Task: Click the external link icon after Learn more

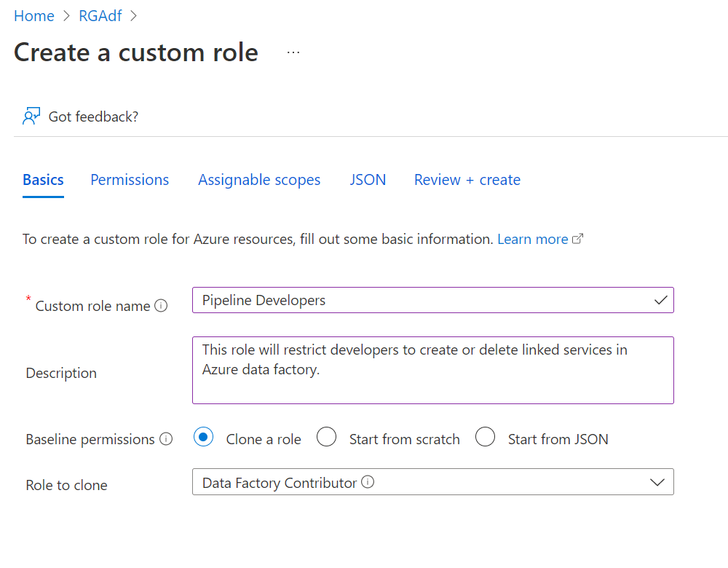Action: [x=578, y=239]
